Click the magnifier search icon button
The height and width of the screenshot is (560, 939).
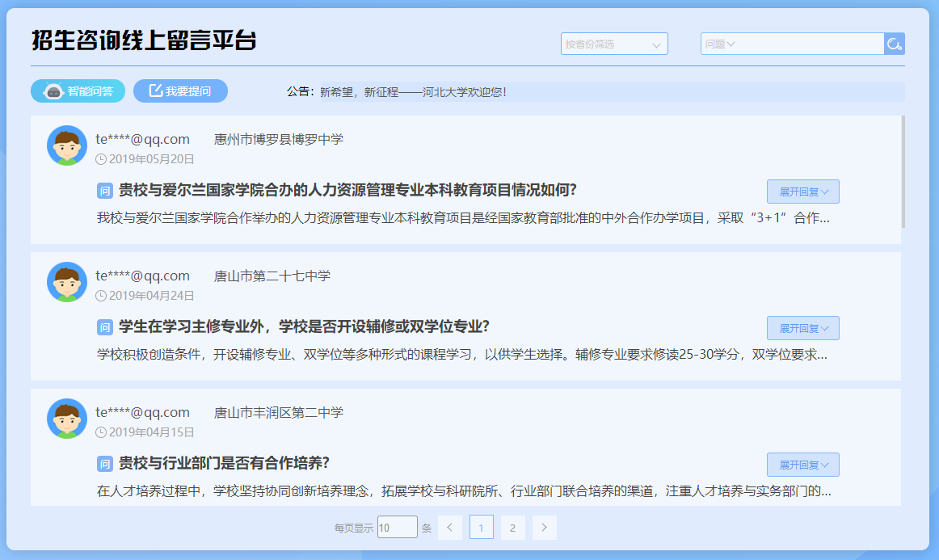[x=895, y=44]
